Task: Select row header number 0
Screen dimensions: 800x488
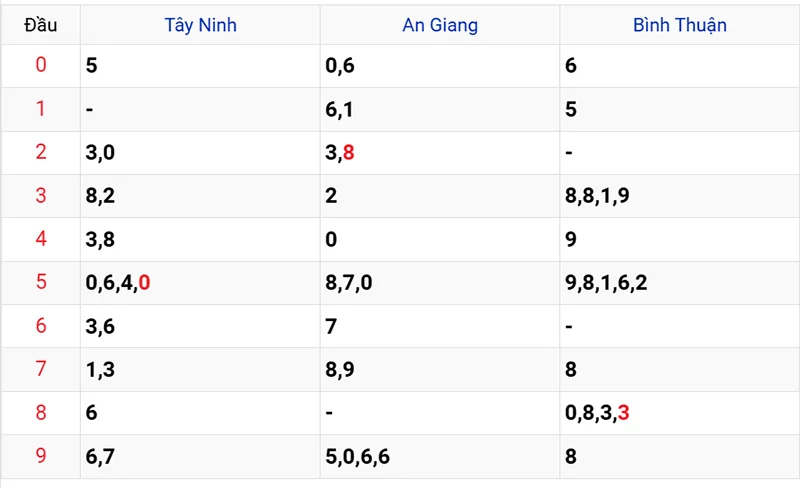Action: click(x=40, y=65)
